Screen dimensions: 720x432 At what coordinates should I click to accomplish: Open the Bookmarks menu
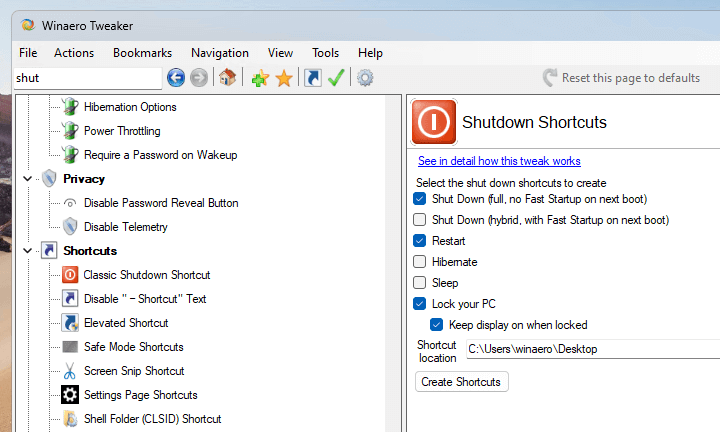tap(142, 53)
